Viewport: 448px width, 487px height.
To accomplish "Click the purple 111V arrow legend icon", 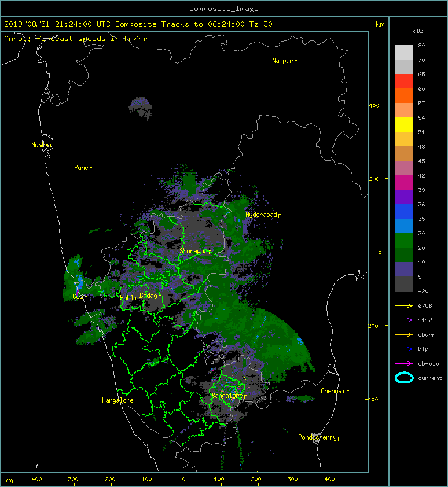I will 404,320.
